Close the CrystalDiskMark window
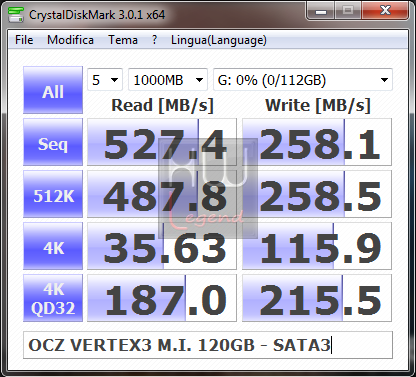416x377 pixels. coord(385,11)
